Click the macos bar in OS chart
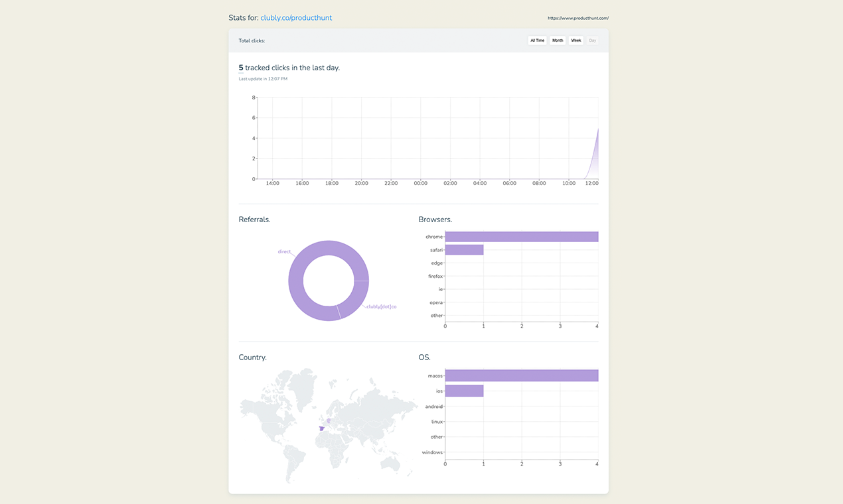 point(522,375)
